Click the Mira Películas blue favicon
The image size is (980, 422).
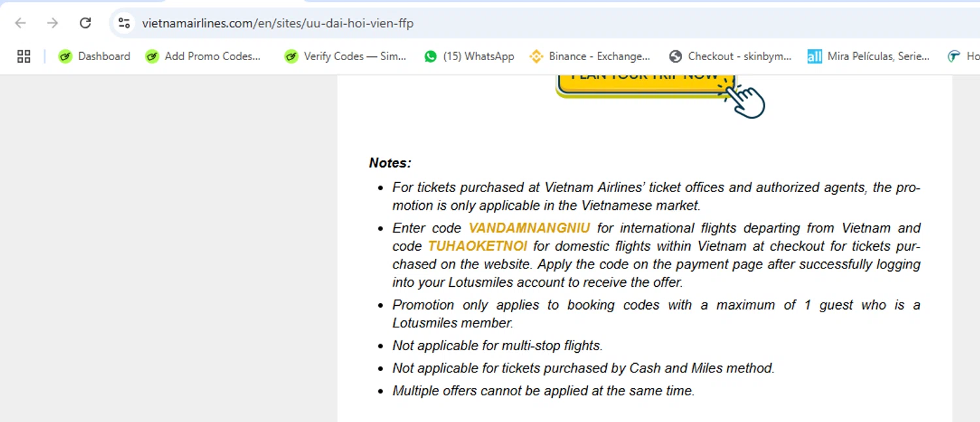[814, 57]
